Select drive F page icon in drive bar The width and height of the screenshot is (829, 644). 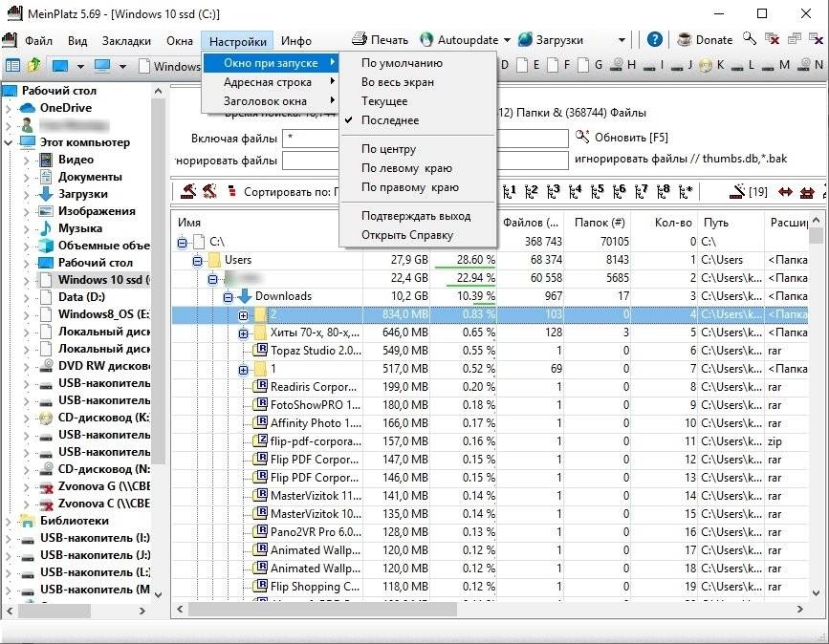(x=553, y=65)
